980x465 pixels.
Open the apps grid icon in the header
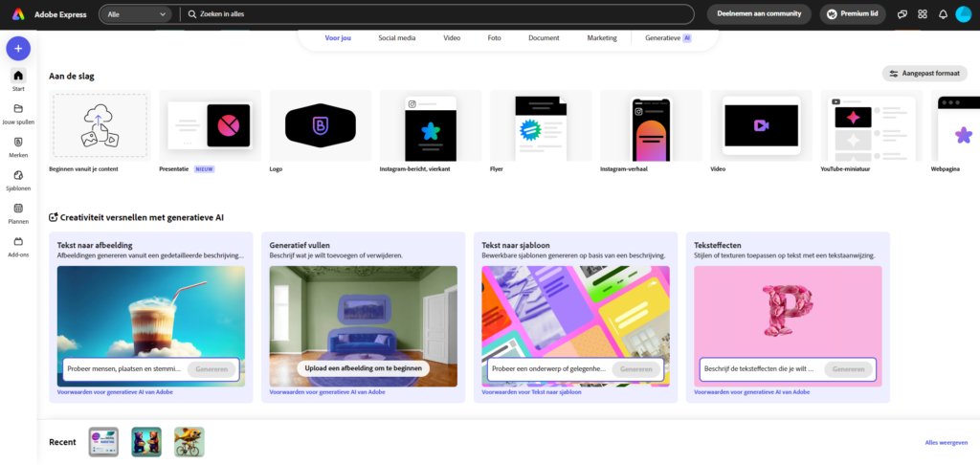pyautogui.click(x=923, y=14)
